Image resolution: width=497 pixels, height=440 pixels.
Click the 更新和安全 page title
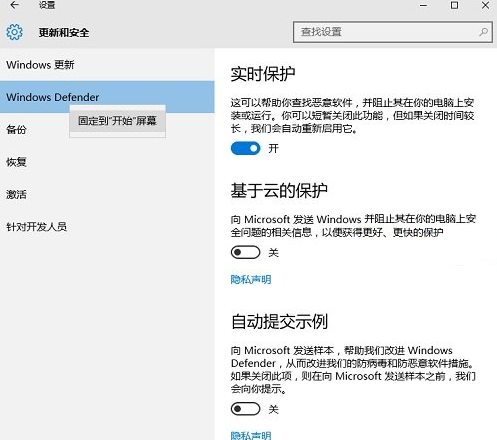(x=64, y=33)
